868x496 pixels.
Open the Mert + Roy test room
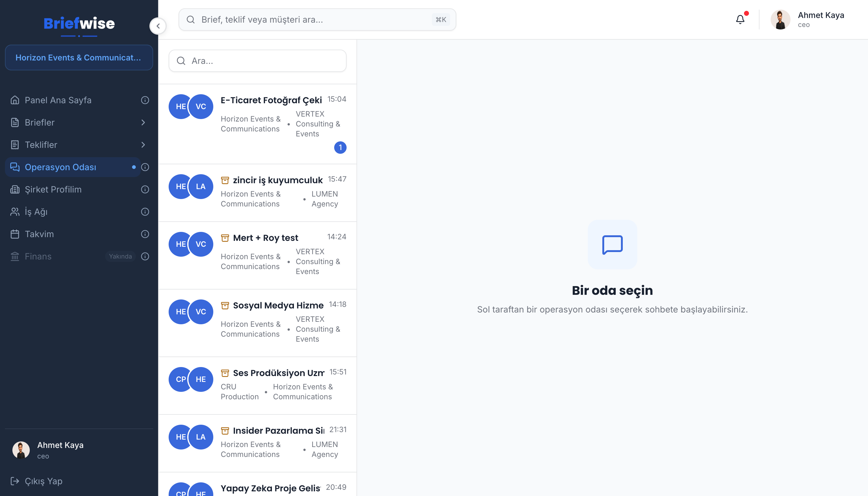[258, 255]
